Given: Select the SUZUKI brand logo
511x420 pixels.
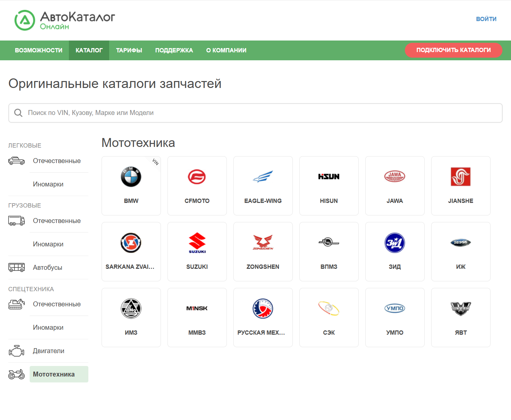Looking at the screenshot, I should click(197, 243).
